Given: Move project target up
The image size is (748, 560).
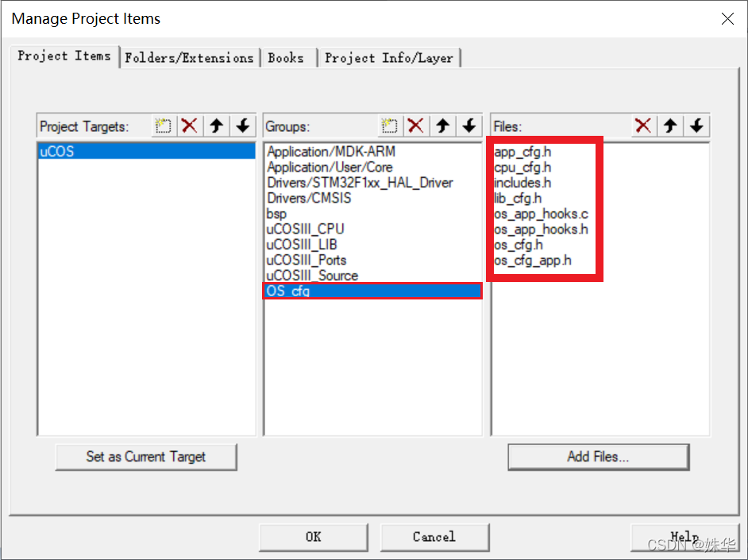Looking at the screenshot, I should coord(217,126).
